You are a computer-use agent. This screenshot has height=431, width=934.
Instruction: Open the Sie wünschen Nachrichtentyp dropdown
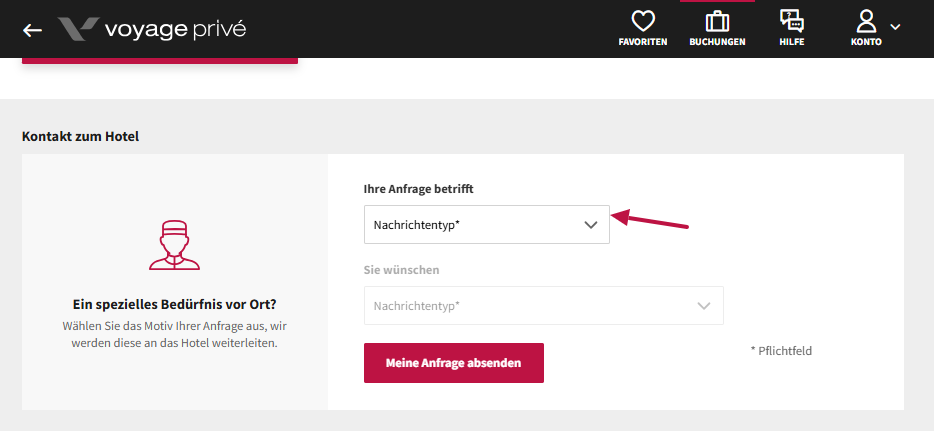coord(544,305)
